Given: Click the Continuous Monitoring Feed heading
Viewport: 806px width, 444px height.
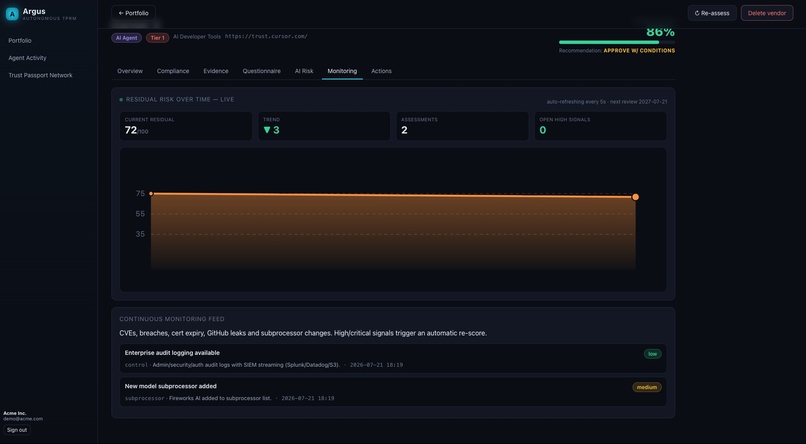Looking at the screenshot, I should point(172,319).
